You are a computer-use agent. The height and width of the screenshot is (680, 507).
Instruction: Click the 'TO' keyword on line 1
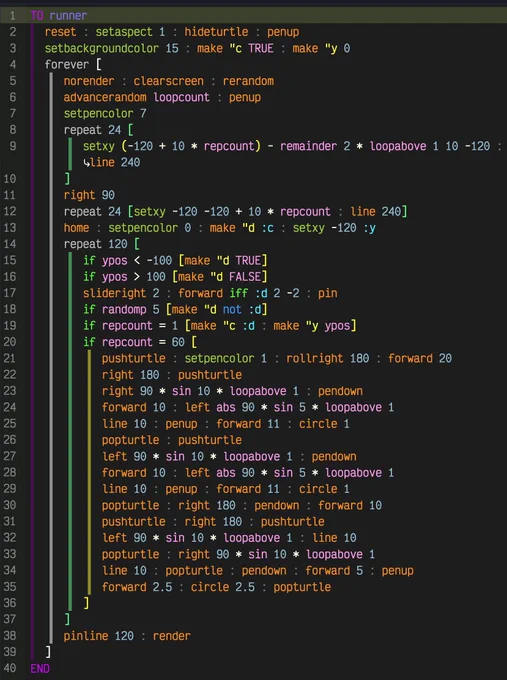click(x=37, y=16)
